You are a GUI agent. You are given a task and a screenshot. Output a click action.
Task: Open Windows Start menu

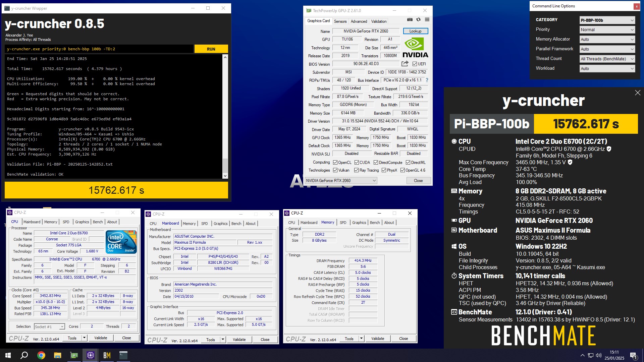tap(8, 355)
